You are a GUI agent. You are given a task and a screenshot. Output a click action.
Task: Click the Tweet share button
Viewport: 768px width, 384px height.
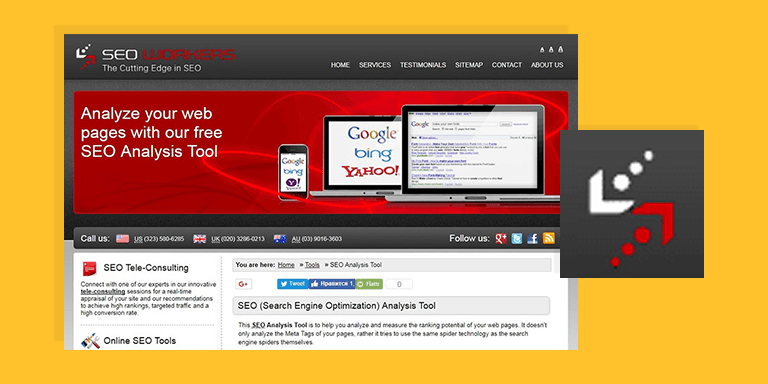(292, 284)
